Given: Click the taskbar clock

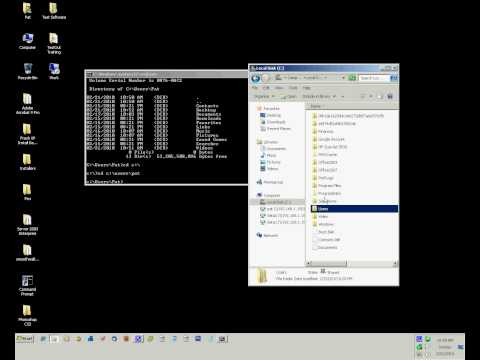Looking at the screenshot, I should coord(445,347).
